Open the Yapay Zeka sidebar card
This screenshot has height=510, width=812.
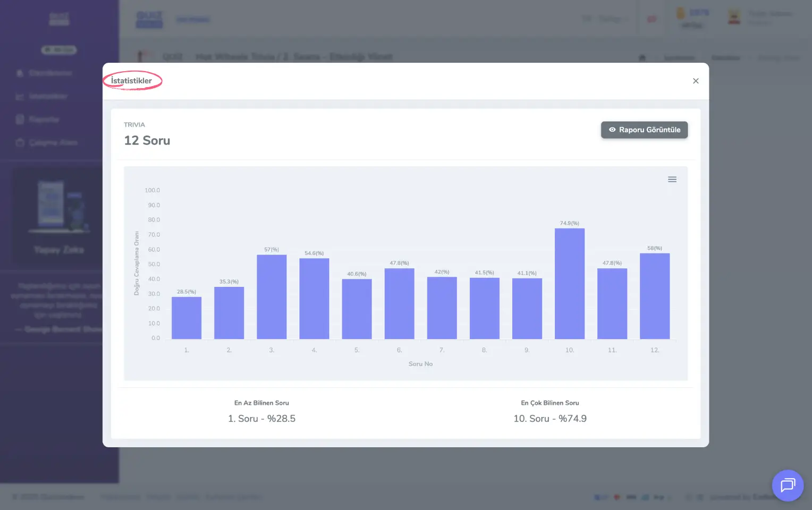pos(58,218)
